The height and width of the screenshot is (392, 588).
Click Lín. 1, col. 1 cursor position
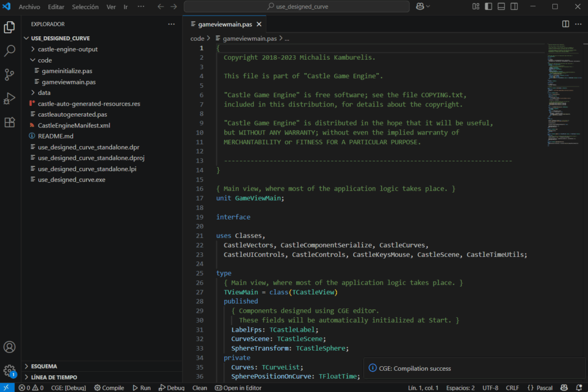[423, 388]
